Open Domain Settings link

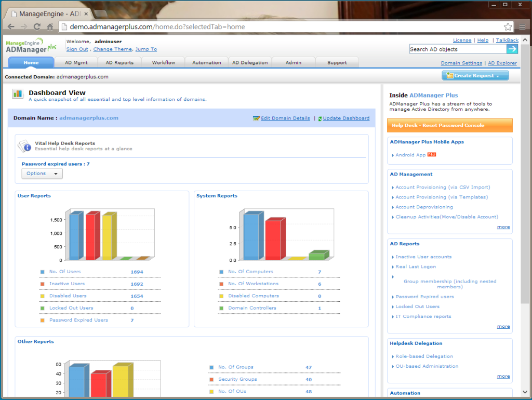point(461,63)
